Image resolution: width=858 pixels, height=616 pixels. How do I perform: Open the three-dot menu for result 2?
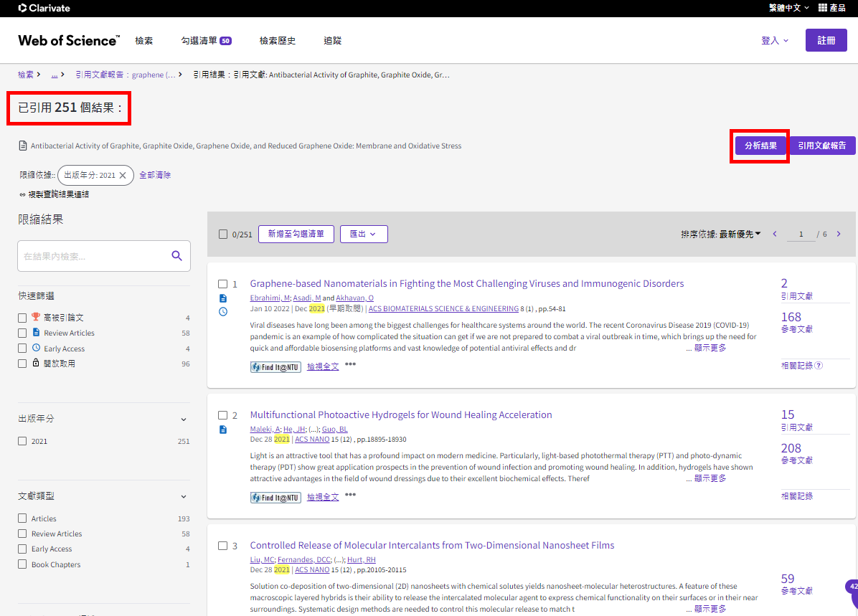(x=350, y=495)
